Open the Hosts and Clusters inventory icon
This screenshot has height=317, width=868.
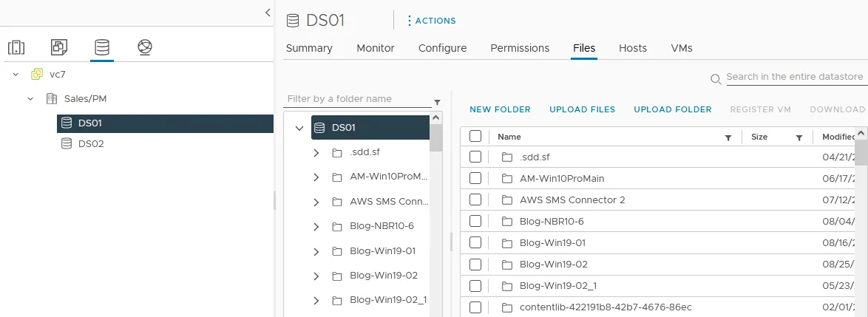[16, 48]
